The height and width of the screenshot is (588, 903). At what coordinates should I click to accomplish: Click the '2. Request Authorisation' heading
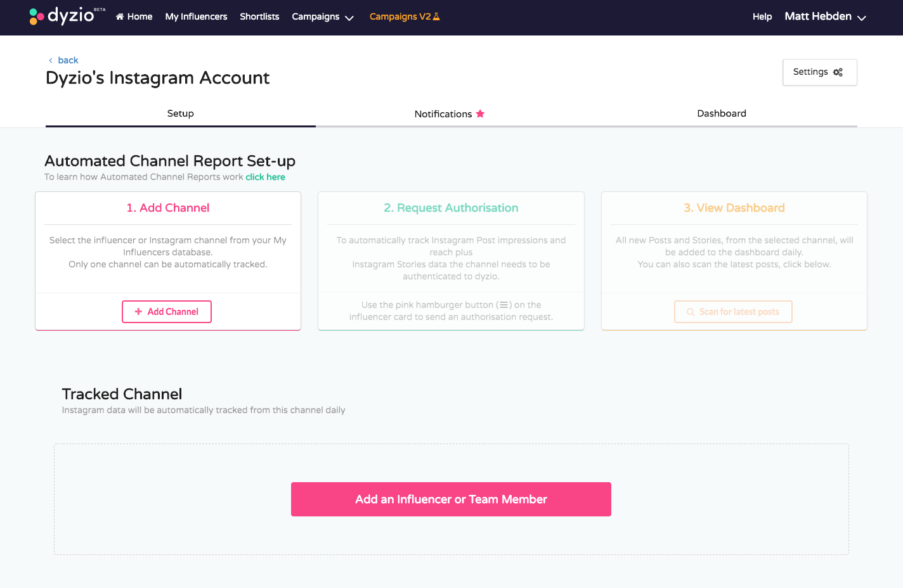click(x=451, y=208)
